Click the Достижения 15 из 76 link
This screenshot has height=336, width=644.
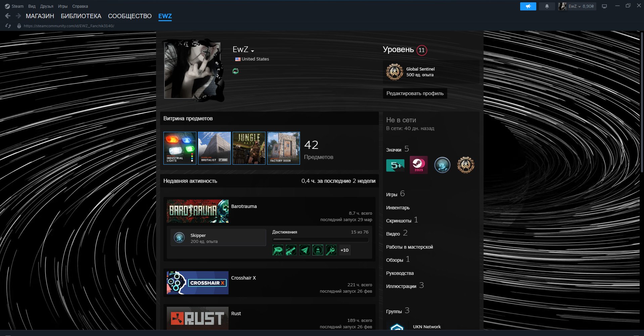point(320,232)
